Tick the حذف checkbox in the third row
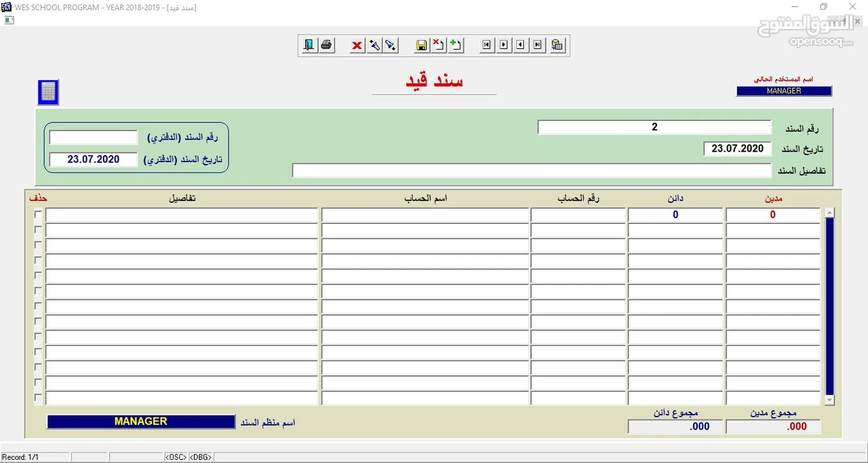The image size is (868, 463). pyautogui.click(x=39, y=245)
